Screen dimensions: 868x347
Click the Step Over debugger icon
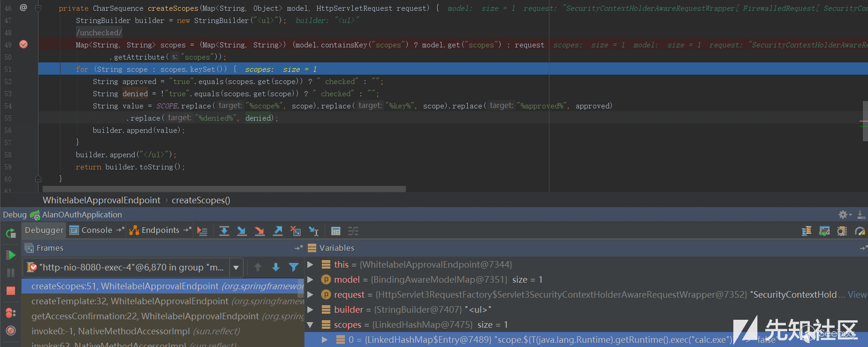click(x=224, y=231)
